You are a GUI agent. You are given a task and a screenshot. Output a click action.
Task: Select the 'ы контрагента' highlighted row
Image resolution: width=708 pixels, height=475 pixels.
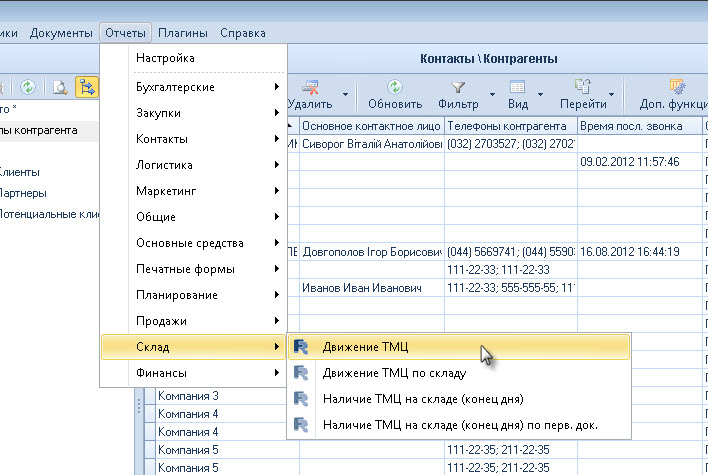[x=49, y=131]
